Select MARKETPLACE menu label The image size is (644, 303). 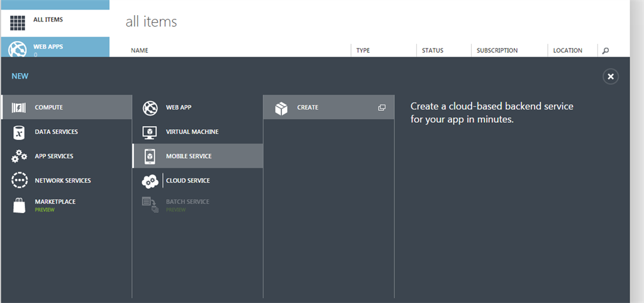[55, 202]
